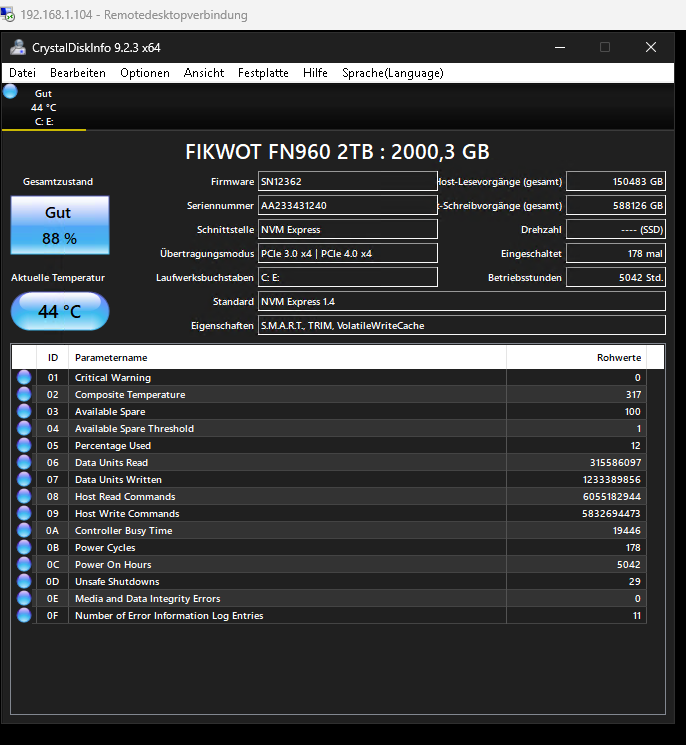
Task: Open the Ansicht menu
Action: point(204,73)
